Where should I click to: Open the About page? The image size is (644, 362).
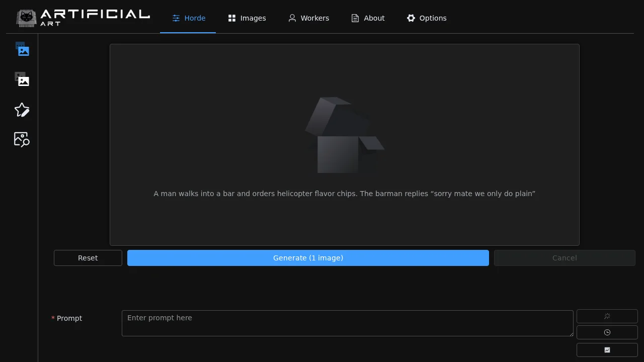pos(368,18)
